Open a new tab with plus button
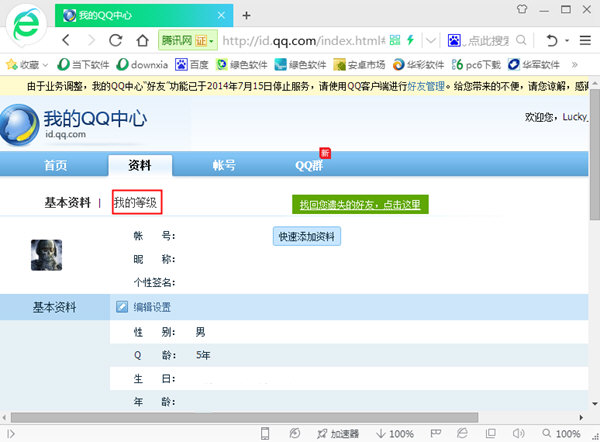Viewport: 600px width, 442px height. (x=246, y=15)
